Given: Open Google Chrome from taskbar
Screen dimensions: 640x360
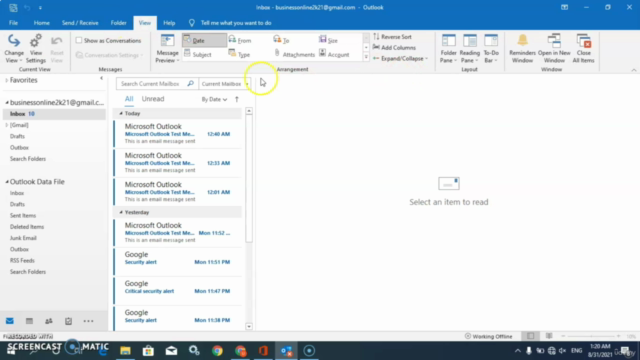Looking at the screenshot, I should (217, 351).
